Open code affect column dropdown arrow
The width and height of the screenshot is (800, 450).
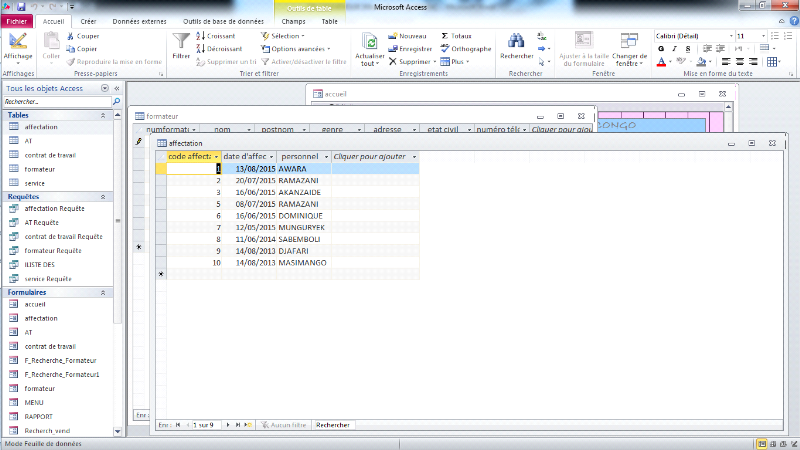(216, 157)
